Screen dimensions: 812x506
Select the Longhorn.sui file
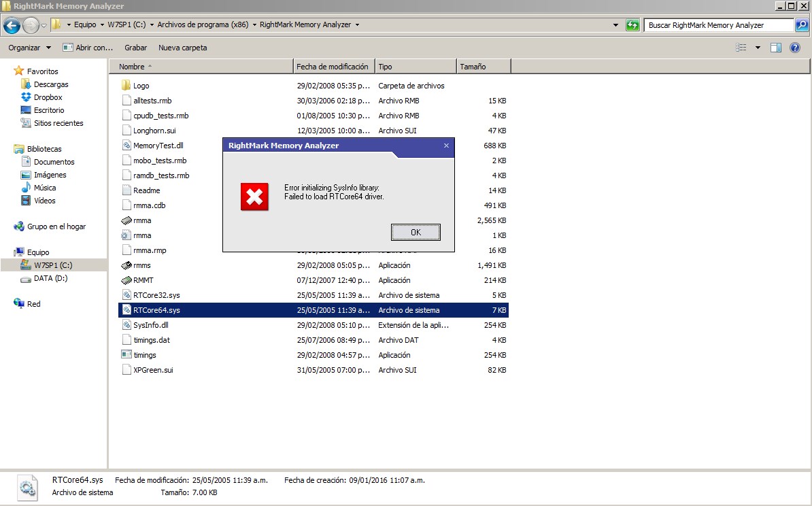pyautogui.click(x=154, y=131)
